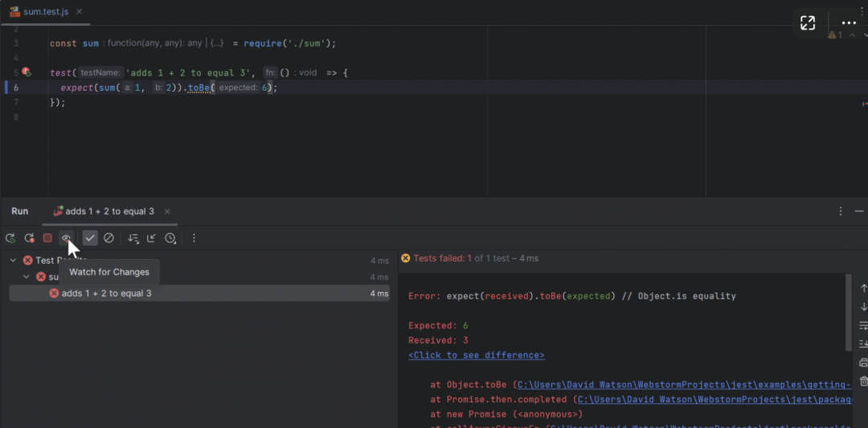The width and height of the screenshot is (868, 428).
Task: Click the require('./sum') call on line 3
Action: 287,43
